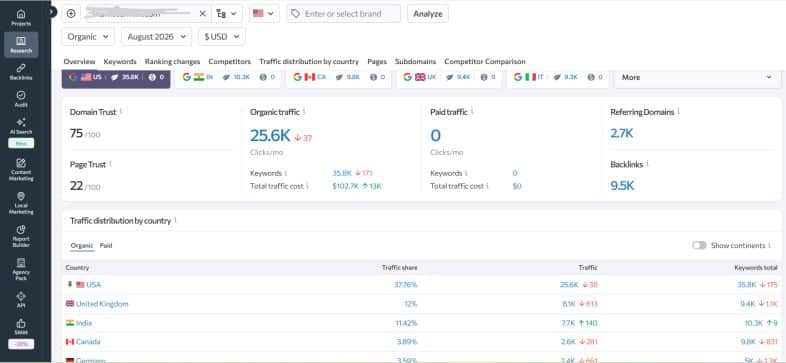The height and width of the screenshot is (363, 786).
Task: Click the Enter or select brand field
Action: click(x=343, y=14)
